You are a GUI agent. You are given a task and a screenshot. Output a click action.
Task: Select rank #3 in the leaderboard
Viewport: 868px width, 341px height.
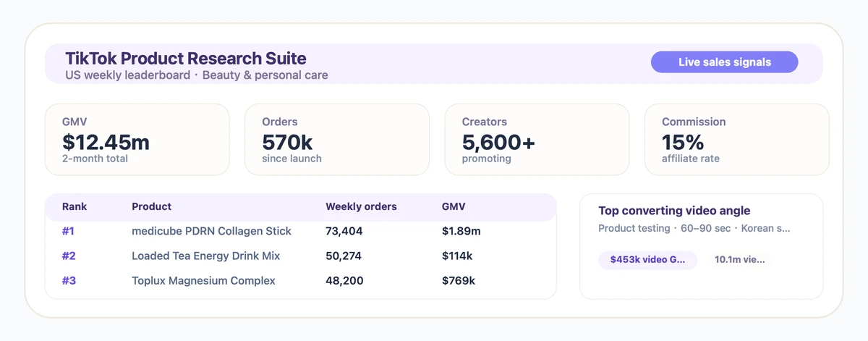click(69, 280)
